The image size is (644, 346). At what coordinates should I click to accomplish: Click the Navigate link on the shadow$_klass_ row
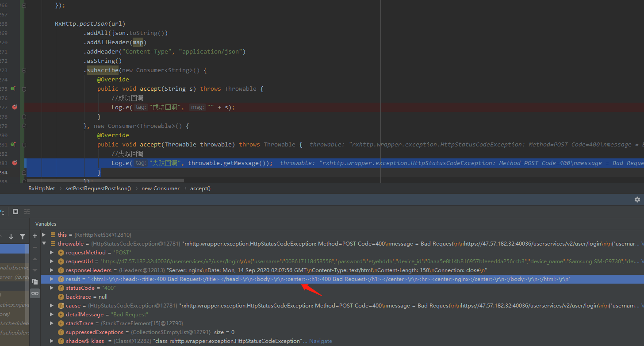point(320,341)
